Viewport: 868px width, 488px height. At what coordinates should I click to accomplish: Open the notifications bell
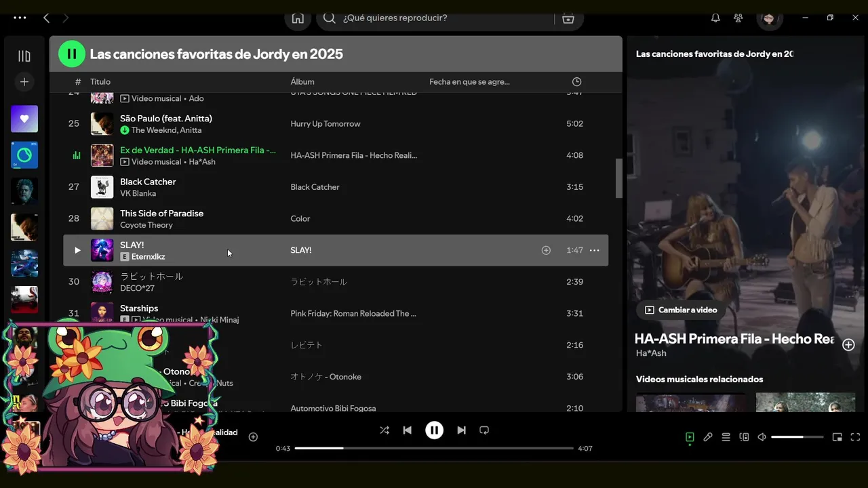tap(715, 18)
